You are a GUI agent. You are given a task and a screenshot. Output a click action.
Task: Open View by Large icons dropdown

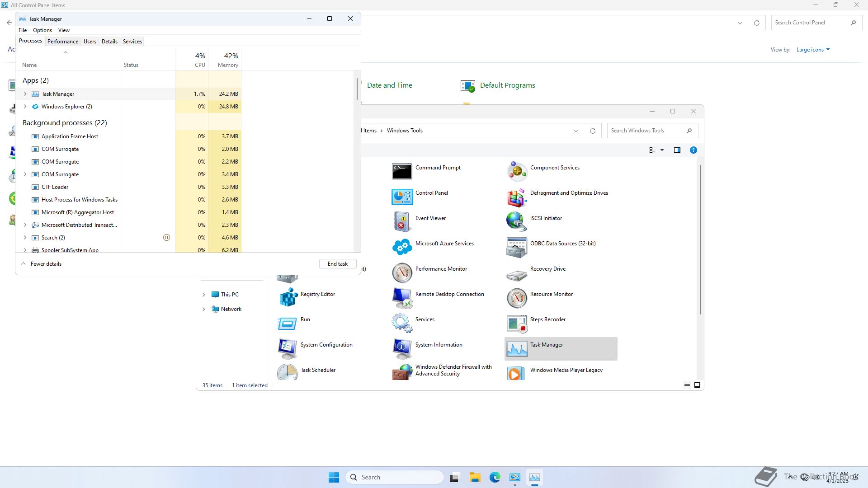tap(813, 50)
